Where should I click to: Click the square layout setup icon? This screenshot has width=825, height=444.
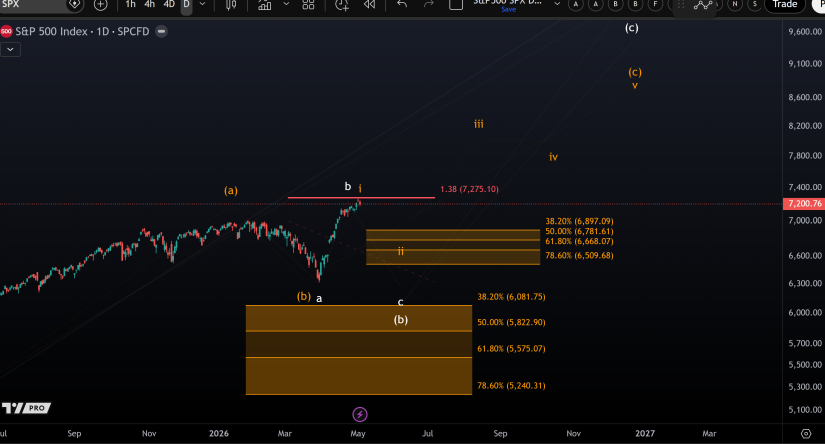(x=456, y=5)
